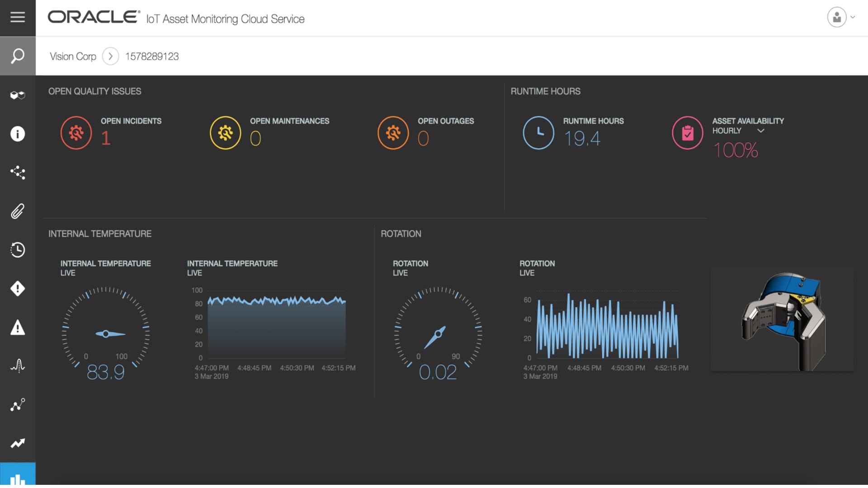
Task: Open the hamburger navigation menu
Action: click(18, 17)
